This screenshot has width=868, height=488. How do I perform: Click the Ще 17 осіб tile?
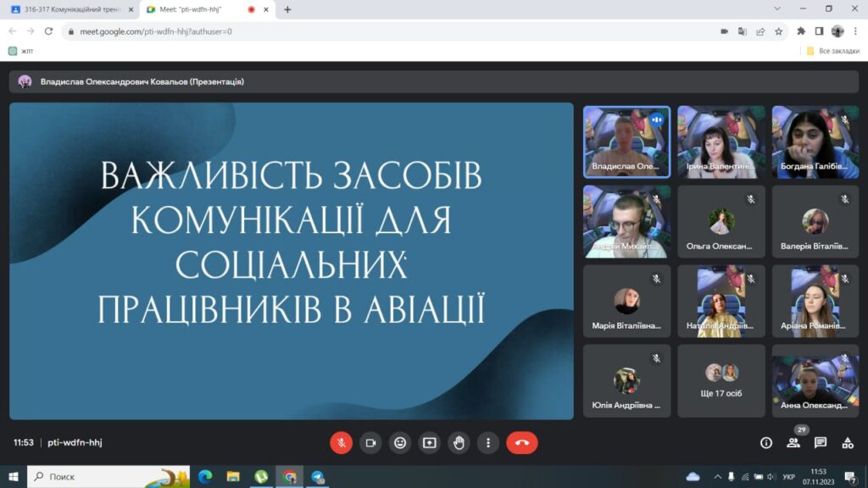[x=722, y=380]
